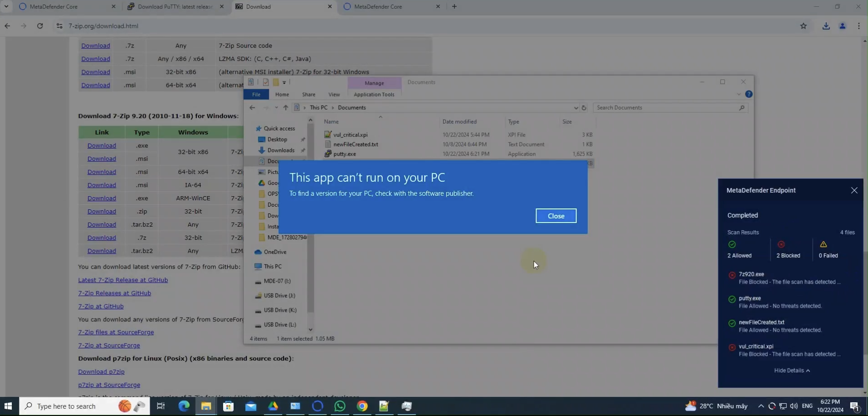Select the putty.exe allowed scan result
This screenshot has width=868, height=416.
tap(790, 302)
